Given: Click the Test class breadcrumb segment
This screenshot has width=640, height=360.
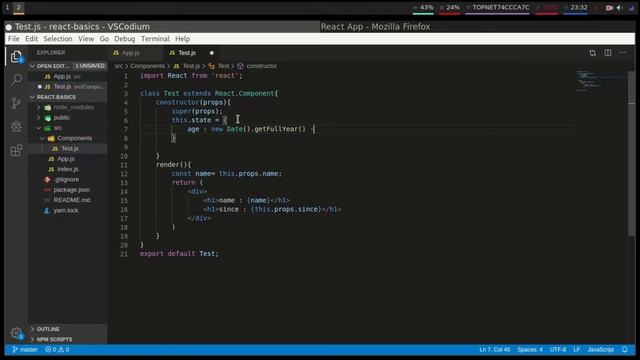Looking at the screenshot, I should (x=219, y=66).
